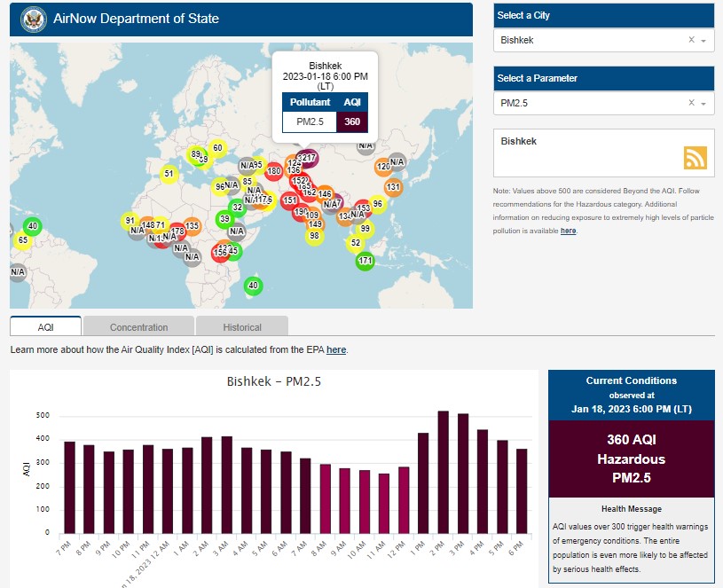Open the Bishkek RSS feed icon
723x588 pixels.
[x=695, y=157]
